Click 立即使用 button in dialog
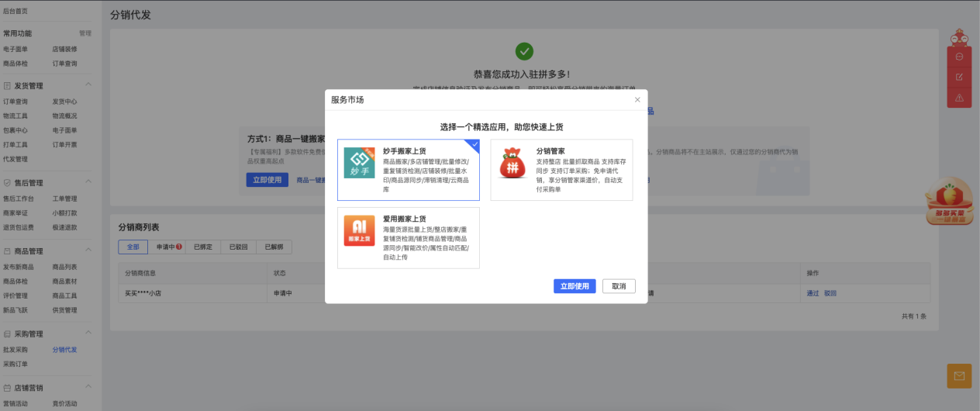The width and height of the screenshot is (980, 411). (x=575, y=286)
